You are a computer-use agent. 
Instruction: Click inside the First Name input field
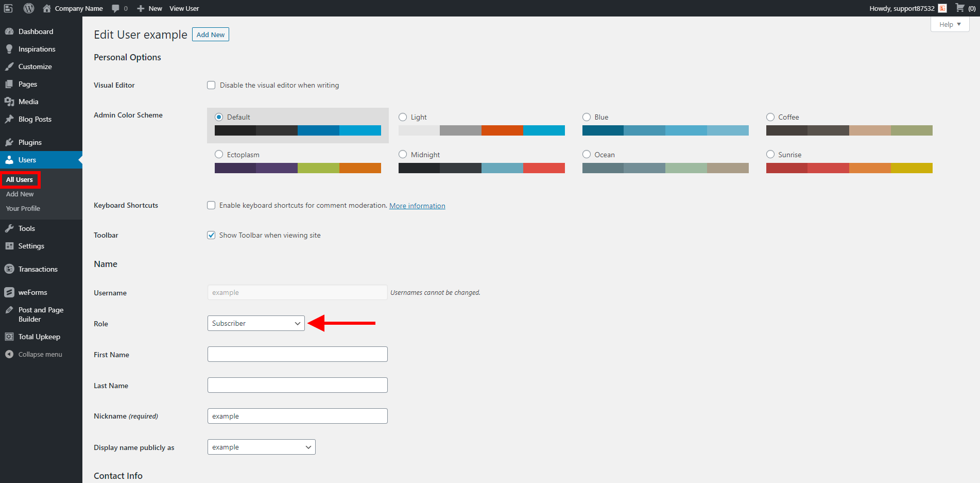point(297,354)
